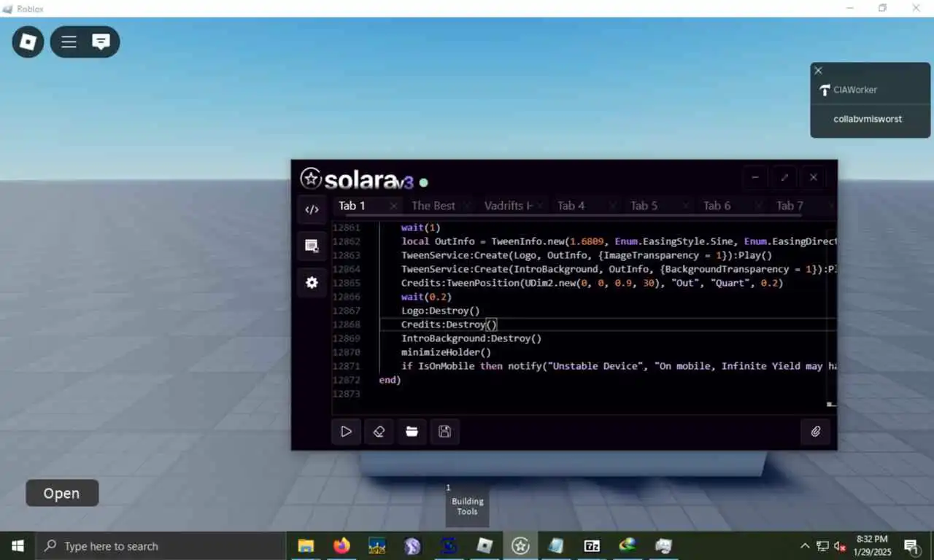Click the Solara star icon in taskbar
The image size is (934, 560).
pyautogui.click(x=520, y=545)
